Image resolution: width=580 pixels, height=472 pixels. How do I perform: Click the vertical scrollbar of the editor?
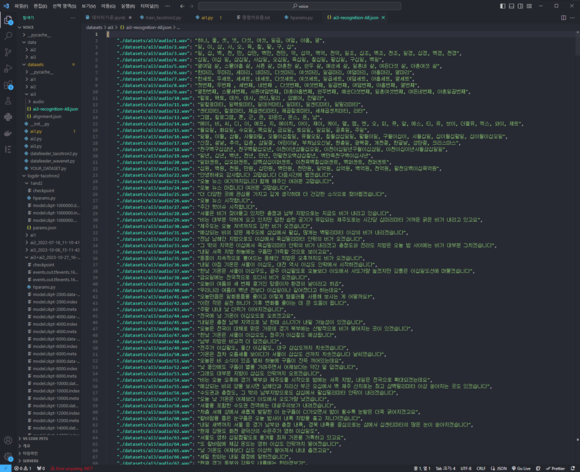tap(577, 247)
